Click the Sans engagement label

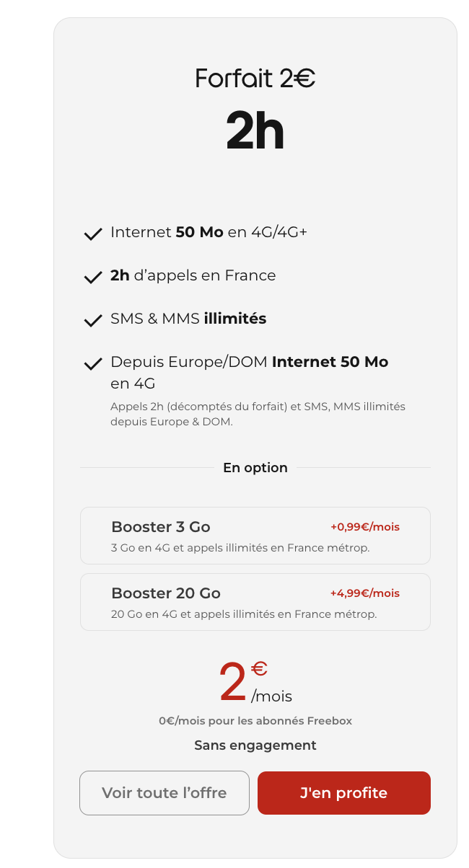(x=255, y=745)
